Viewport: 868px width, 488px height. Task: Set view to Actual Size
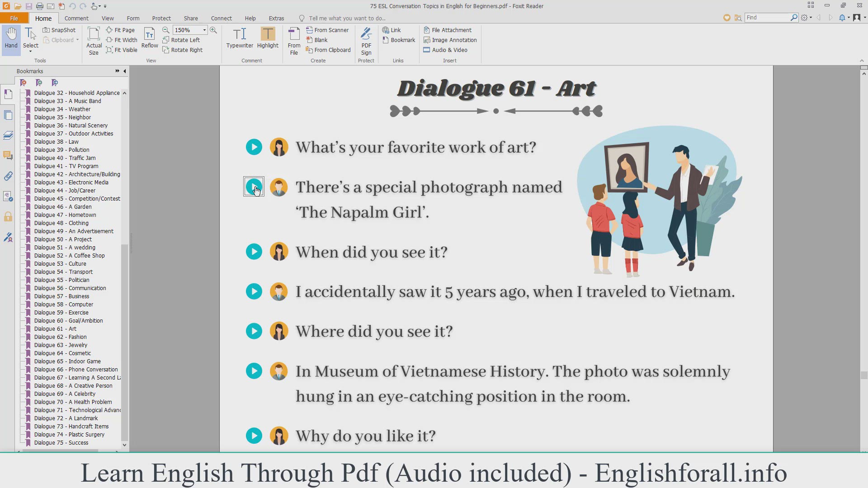(x=94, y=41)
